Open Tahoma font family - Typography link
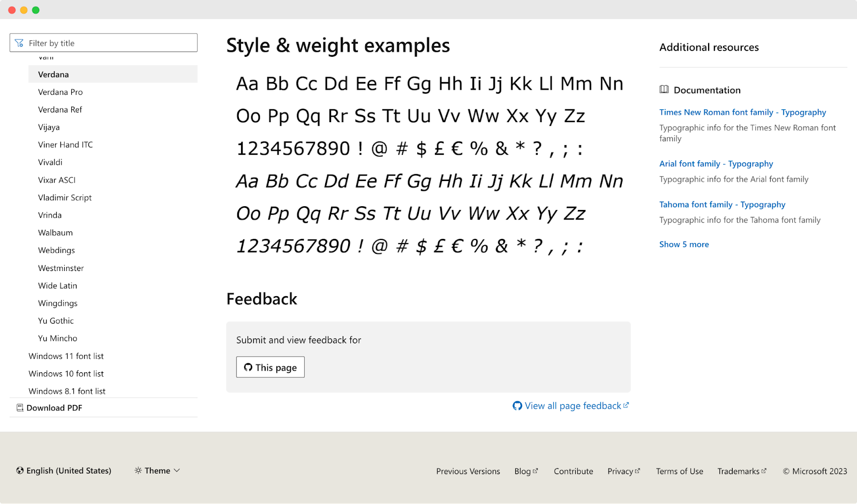 click(x=723, y=204)
